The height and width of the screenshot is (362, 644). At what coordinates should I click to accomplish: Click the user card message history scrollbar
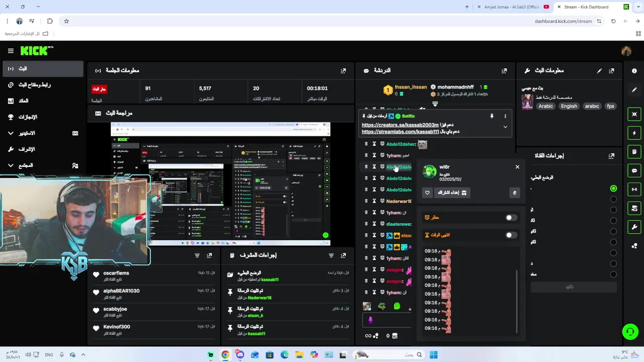(517, 302)
